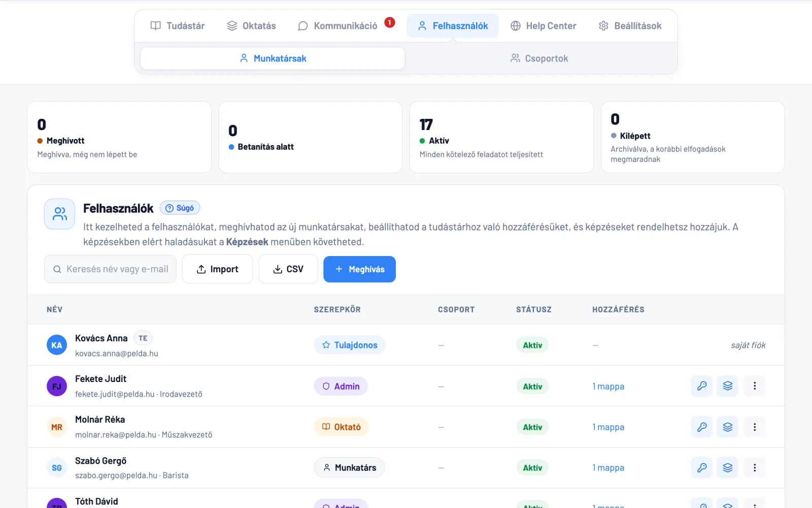Image resolution: width=812 pixels, height=508 pixels.
Task: Click the Oktató role badge of Molnár Réka
Action: pyautogui.click(x=341, y=427)
